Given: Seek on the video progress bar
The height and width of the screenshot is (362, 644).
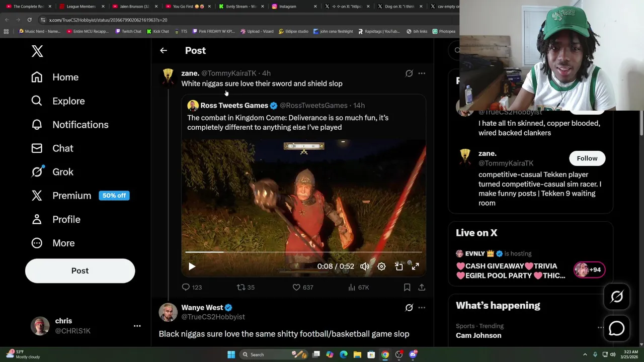Looking at the screenshot, I should point(303,252).
